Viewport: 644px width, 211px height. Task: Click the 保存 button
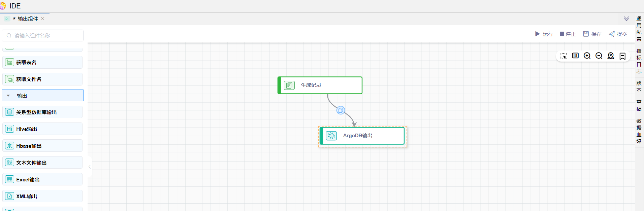point(592,34)
